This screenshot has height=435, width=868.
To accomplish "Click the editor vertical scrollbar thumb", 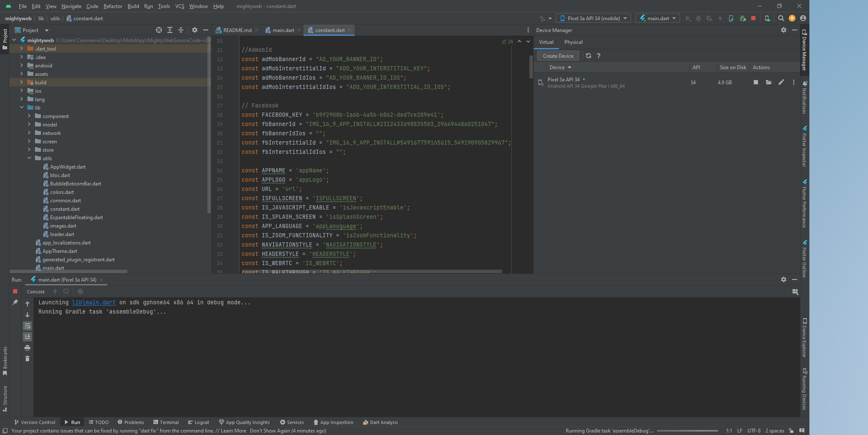I will pyautogui.click(x=531, y=67).
